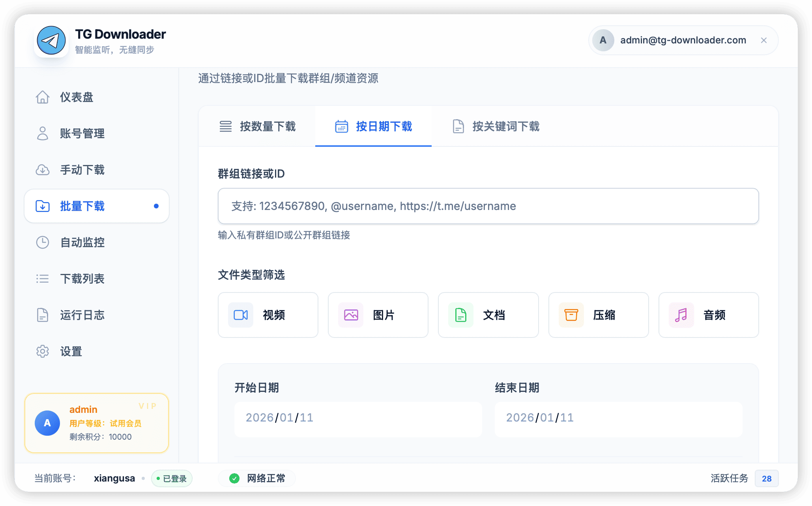812x506 pixels.
Task: Open the start date picker field
Action: coord(358,418)
